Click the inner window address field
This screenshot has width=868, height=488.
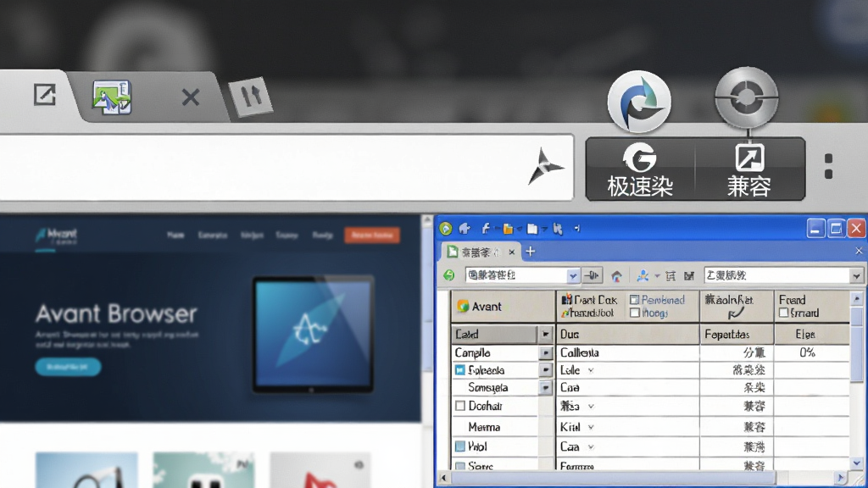point(516,275)
